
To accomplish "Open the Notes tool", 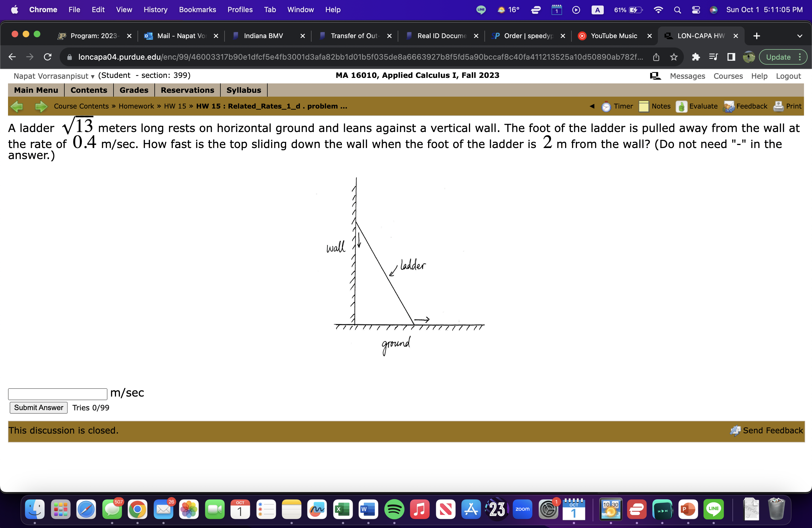I will pos(655,106).
